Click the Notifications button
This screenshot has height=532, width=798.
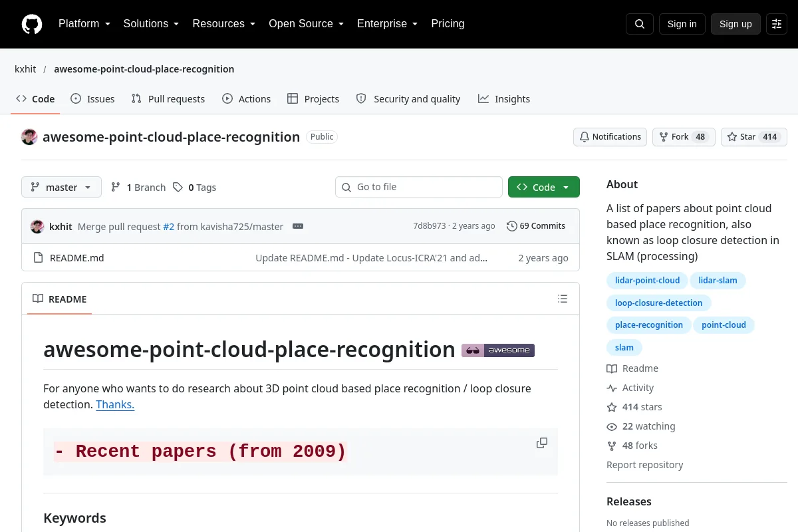610,137
